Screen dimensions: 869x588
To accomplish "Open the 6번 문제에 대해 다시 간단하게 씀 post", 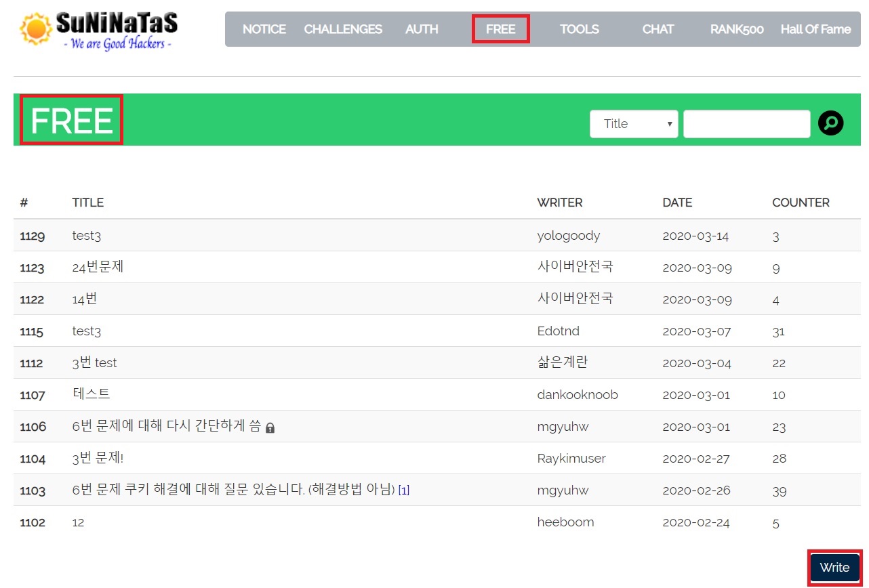I will click(x=167, y=426).
